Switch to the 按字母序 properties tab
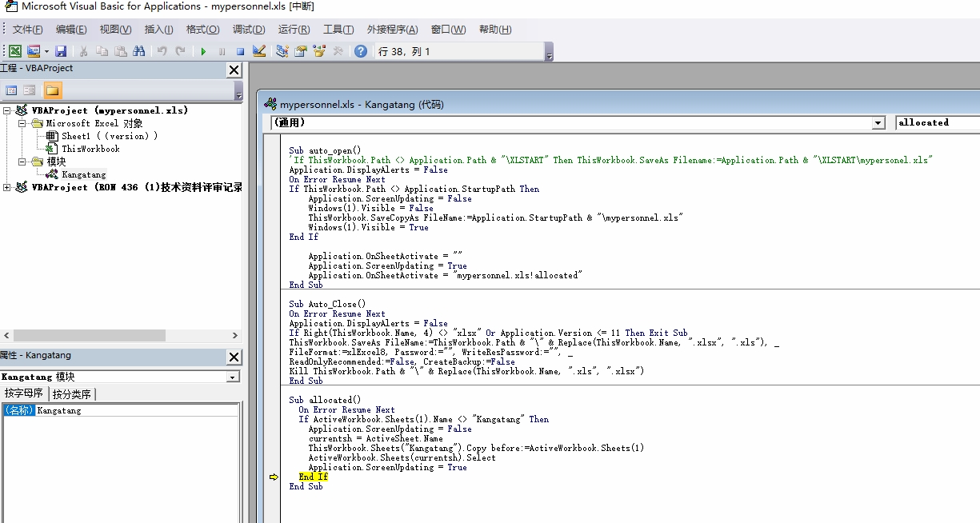The image size is (980, 523). (x=26, y=393)
